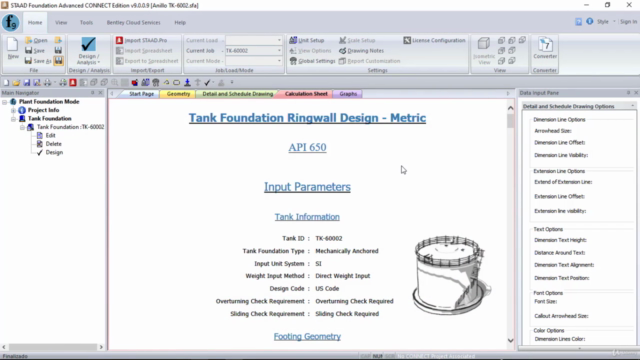The height and width of the screenshot is (360, 640).
Task: Open Drawing Notes
Action: coord(361,51)
